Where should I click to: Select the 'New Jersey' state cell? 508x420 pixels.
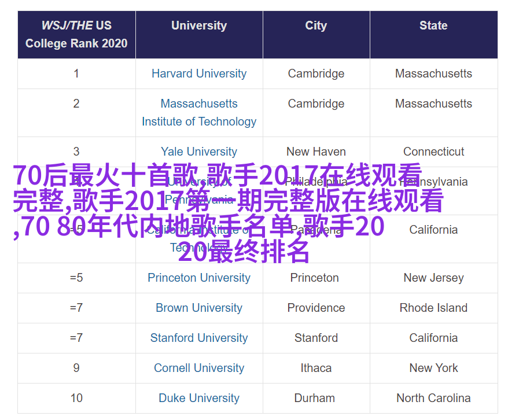[x=433, y=278]
